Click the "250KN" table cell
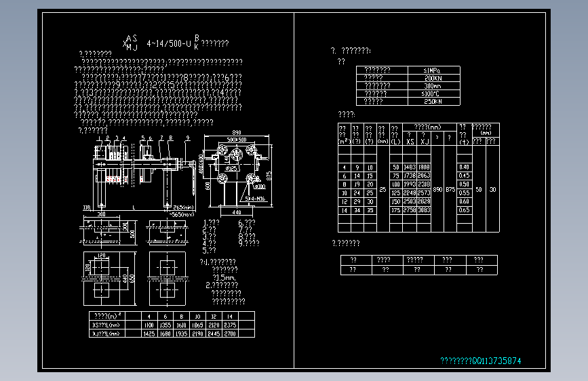This screenshot has height=381, width=588. coord(433,102)
